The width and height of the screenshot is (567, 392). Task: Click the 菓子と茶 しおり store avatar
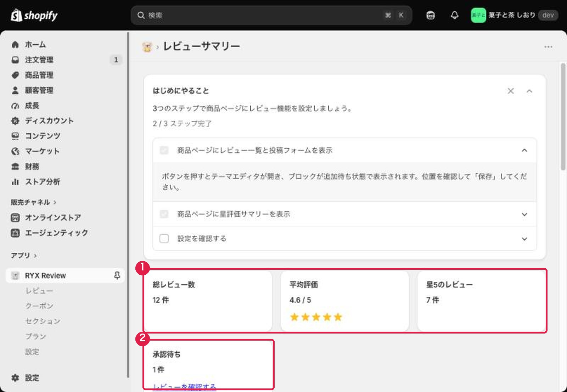click(x=478, y=15)
